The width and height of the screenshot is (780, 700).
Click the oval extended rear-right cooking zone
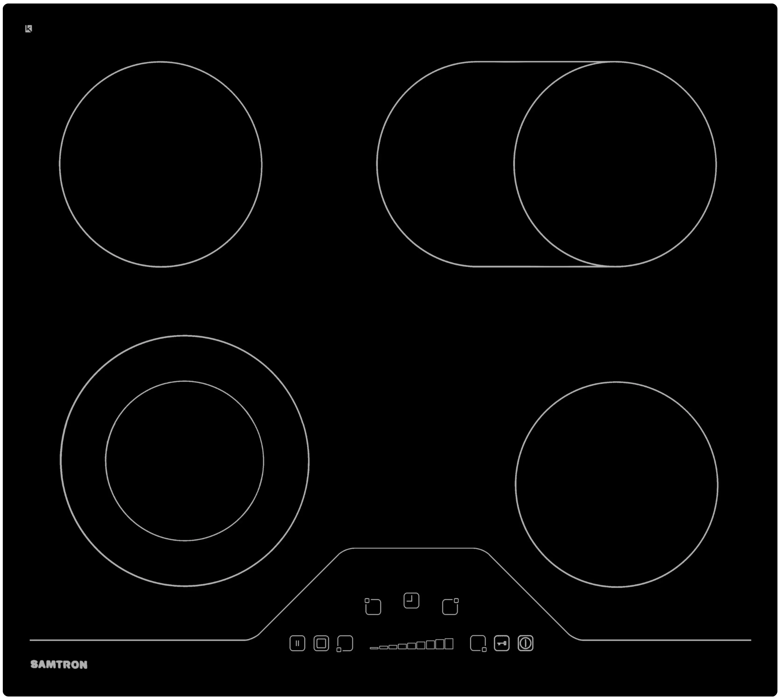[546, 164]
